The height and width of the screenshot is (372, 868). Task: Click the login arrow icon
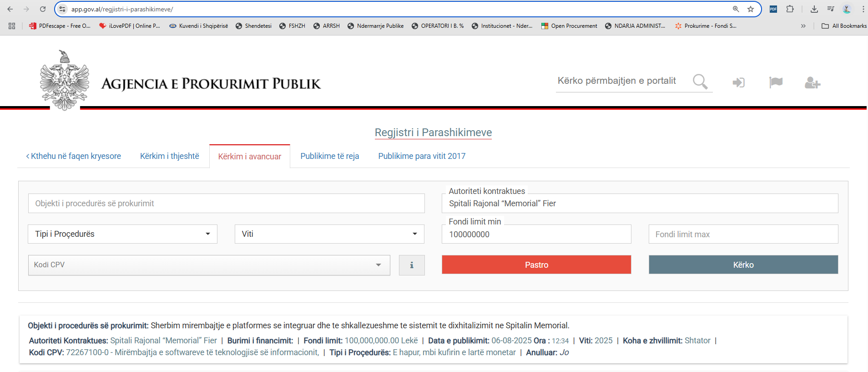[738, 82]
